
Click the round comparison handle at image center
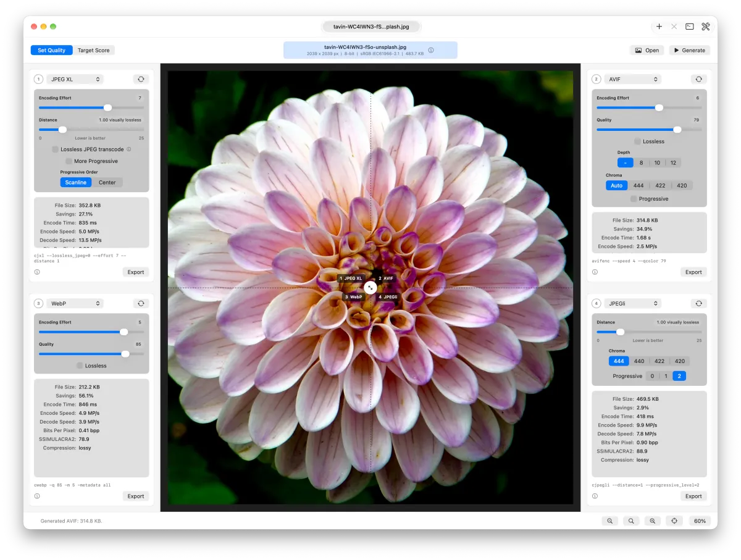point(371,287)
